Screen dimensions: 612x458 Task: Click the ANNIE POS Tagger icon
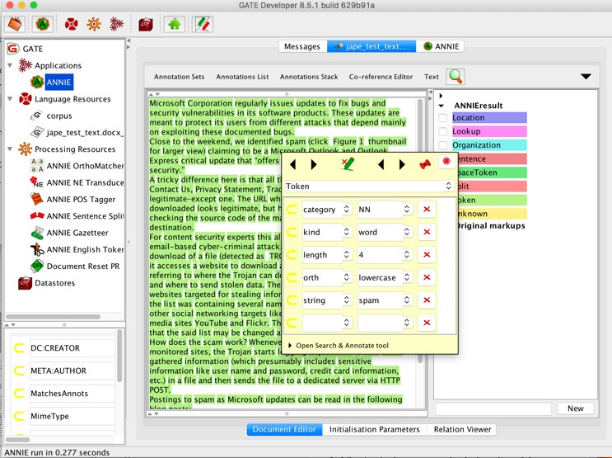coord(37,199)
